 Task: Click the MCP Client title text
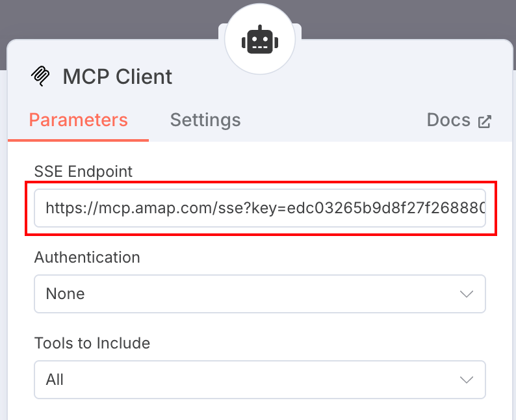tap(117, 77)
